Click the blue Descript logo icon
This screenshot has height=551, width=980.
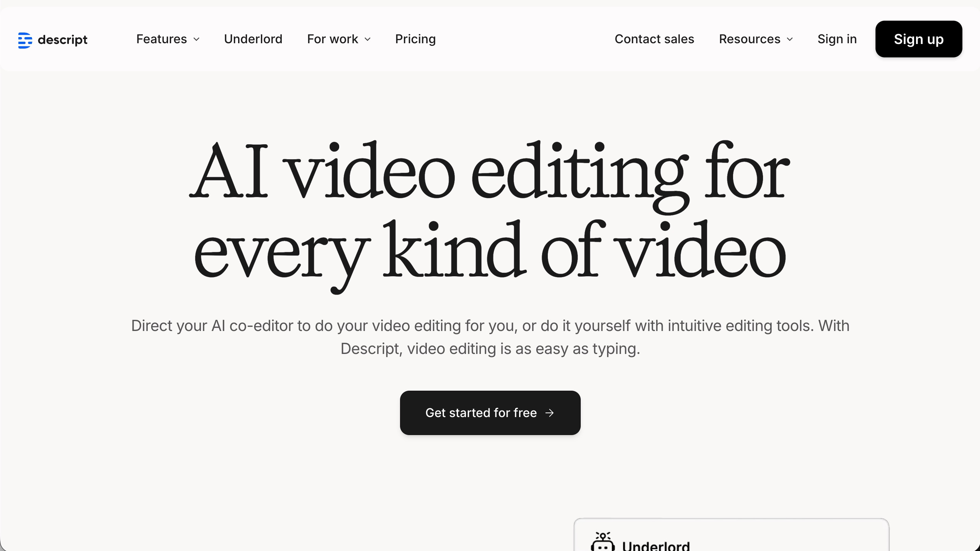click(x=25, y=40)
